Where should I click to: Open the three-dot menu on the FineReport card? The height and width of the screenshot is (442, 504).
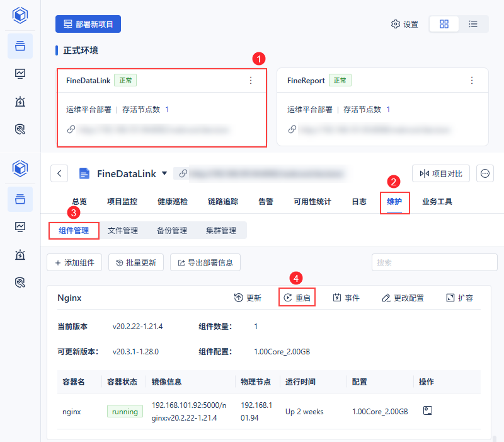coord(472,81)
